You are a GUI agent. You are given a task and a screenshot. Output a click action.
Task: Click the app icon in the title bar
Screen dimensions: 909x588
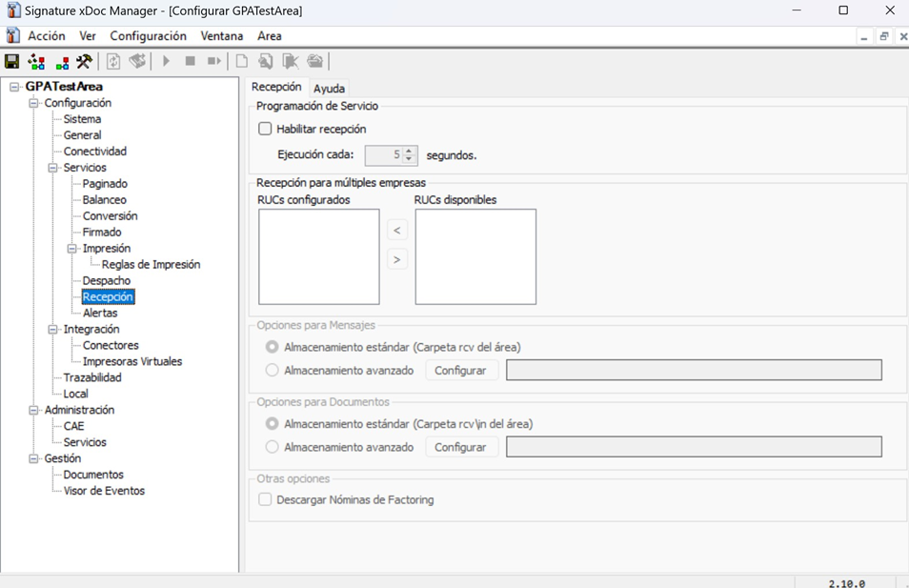[12, 10]
